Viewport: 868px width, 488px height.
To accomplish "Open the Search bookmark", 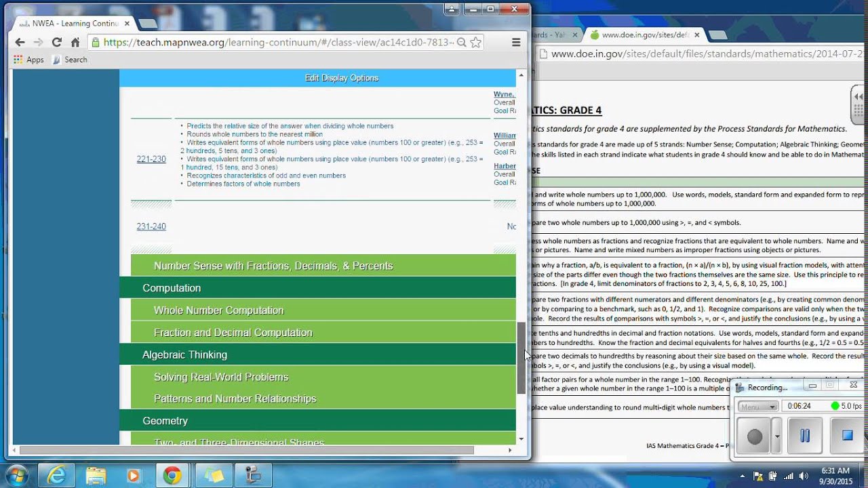I will tap(70, 60).
